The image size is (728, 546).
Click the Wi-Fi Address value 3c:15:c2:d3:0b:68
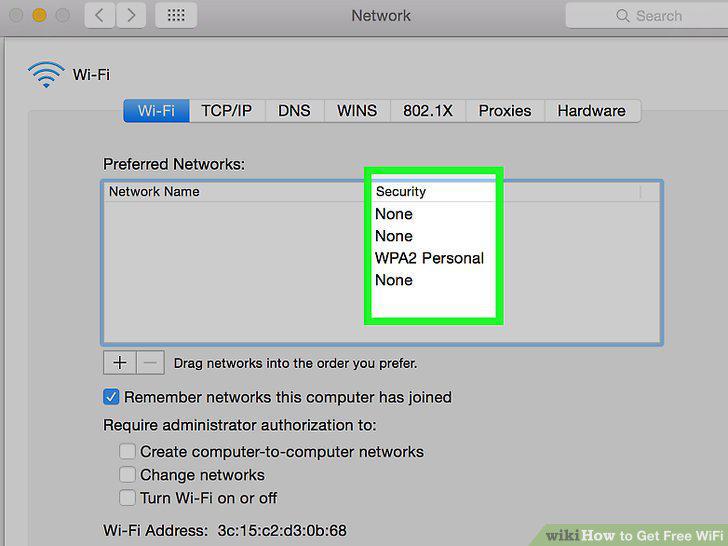click(282, 531)
